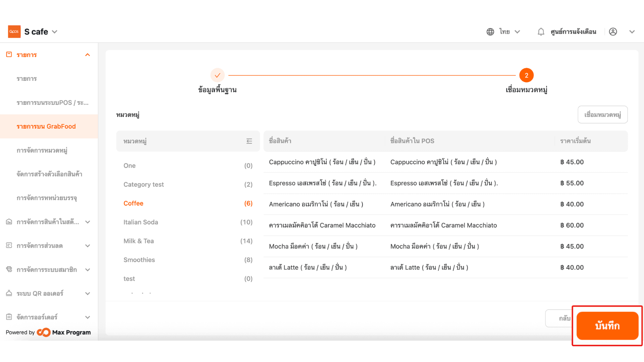Open การจัดการหมวดหมู่ menu item
Image resolution: width=644 pixels, height=362 pixels.
(x=42, y=150)
